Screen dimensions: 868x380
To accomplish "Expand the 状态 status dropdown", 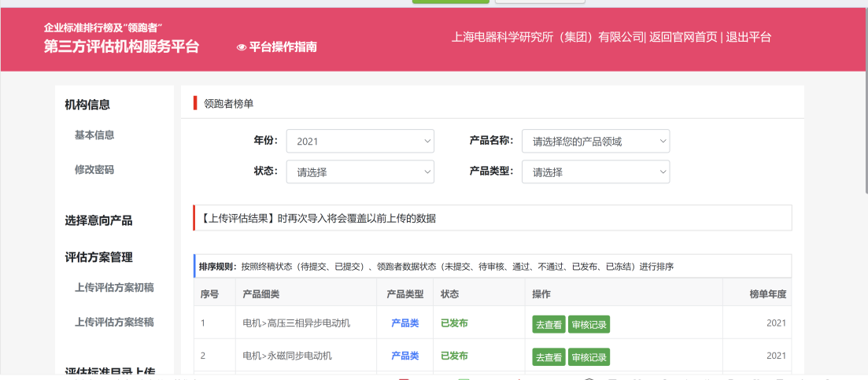I will pos(360,172).
